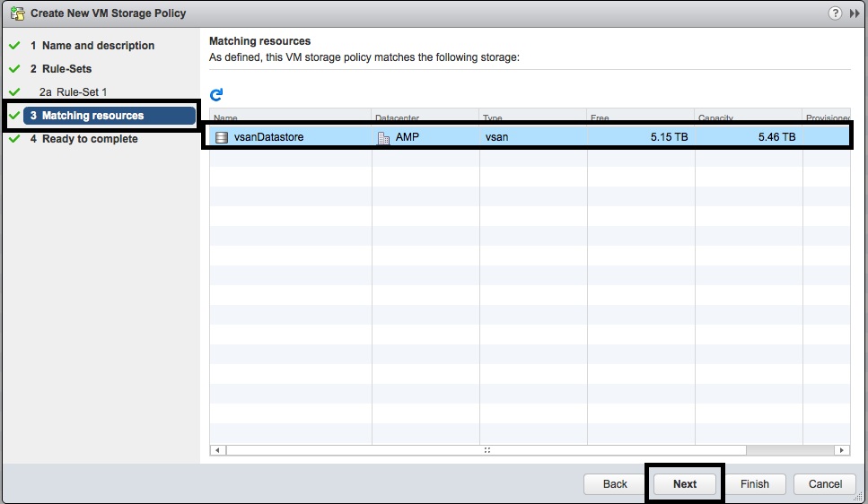Open step 2 Rule-Sets
The width and height of the screenshot is (868, 504).
[x=66, y=69]
